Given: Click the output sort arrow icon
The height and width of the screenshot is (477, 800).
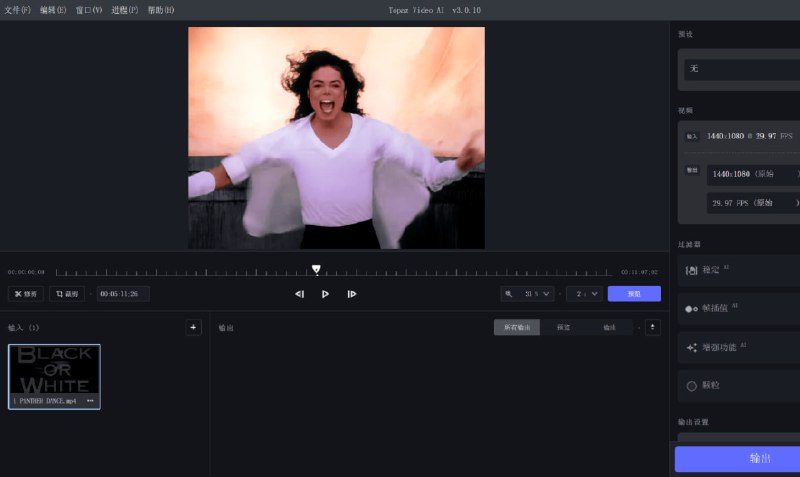Looking at the screenshot, I should [x=652, y=327].
